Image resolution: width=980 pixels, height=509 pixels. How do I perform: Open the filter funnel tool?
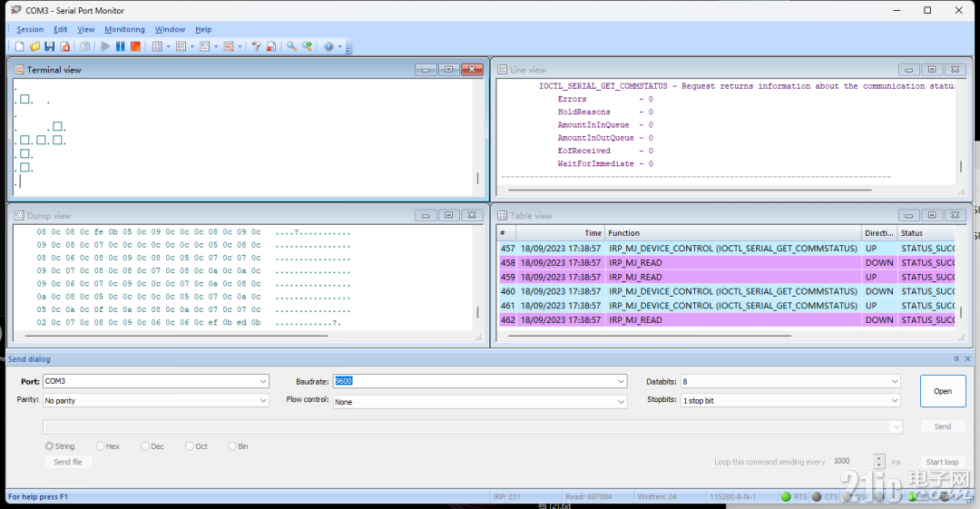[256, 46]
